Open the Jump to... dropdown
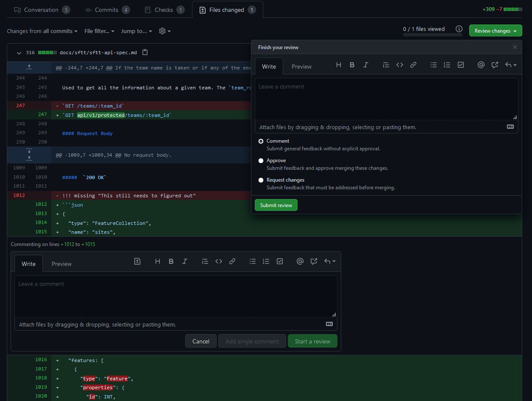532x401 pixels. [x=136, y=31]
